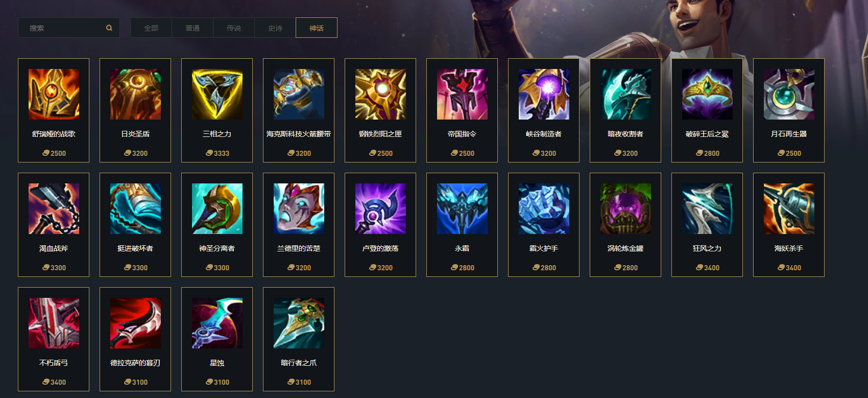Open the 月石再生器 item card

pyautogui.click(x=789, y=110)
